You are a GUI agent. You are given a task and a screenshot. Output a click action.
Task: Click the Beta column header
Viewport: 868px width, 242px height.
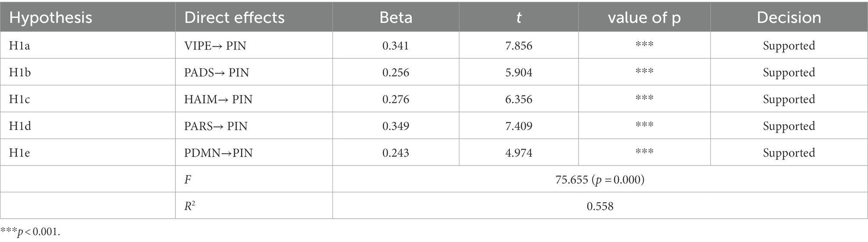point(396,17)
